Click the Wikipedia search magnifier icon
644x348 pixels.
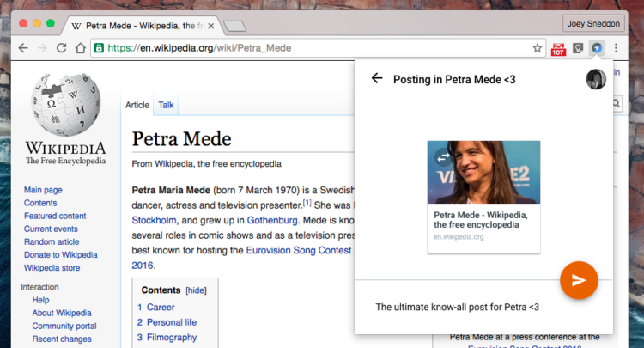(x=616, y=103)
